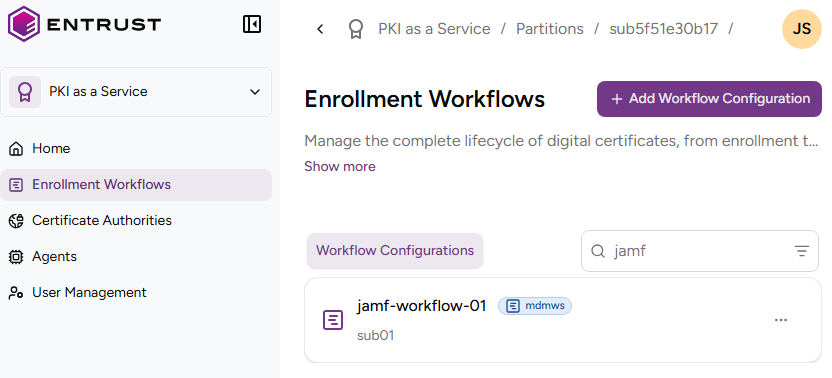The height and width of the screenshot is (378, 832).
Task: Open PKI as a Service breadcrumb link
Action: click(x=434, y=29)
